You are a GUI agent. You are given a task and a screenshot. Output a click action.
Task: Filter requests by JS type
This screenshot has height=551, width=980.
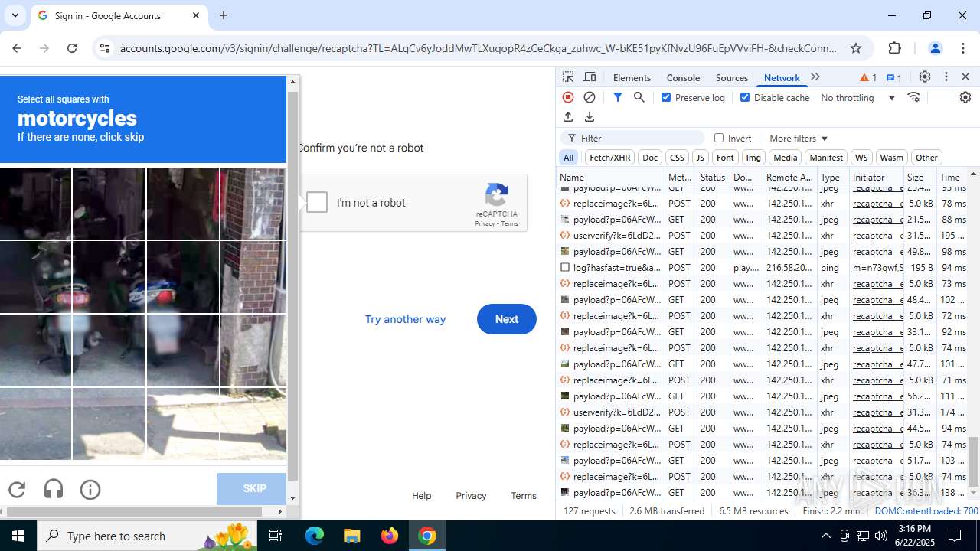(x=700, y=158)
